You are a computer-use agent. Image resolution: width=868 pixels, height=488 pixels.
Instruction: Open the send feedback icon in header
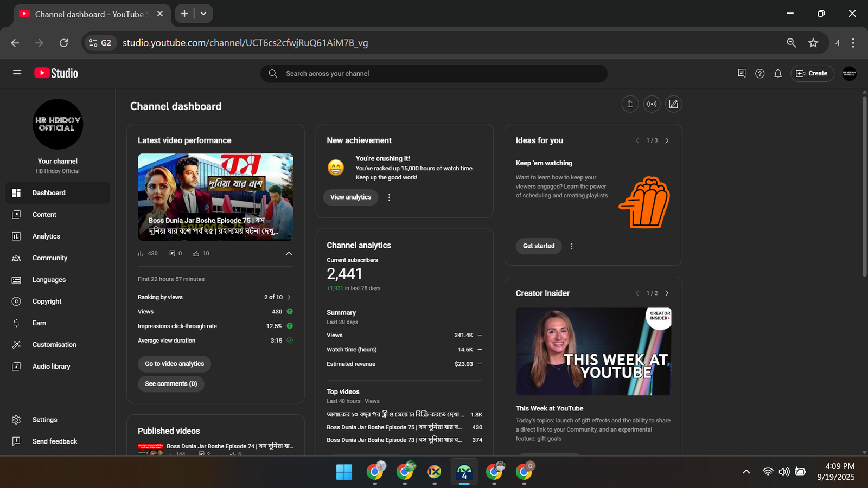[742, 74]
